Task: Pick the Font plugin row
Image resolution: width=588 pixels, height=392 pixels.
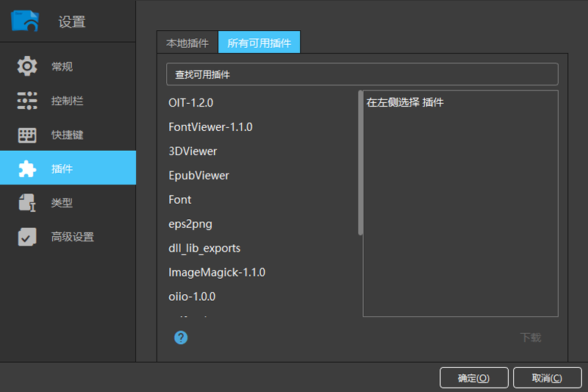Action: coord(262,199)
